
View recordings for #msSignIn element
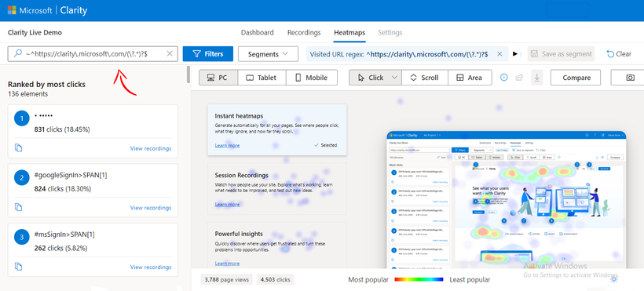click(151, 267)
